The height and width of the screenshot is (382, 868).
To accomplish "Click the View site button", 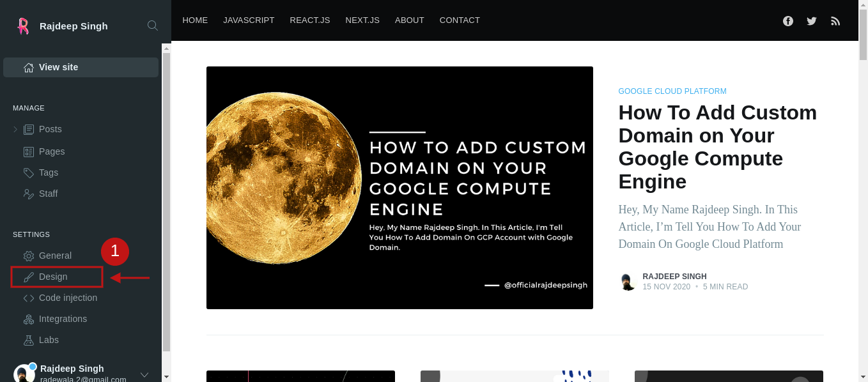I will click(x=81, y=67).
